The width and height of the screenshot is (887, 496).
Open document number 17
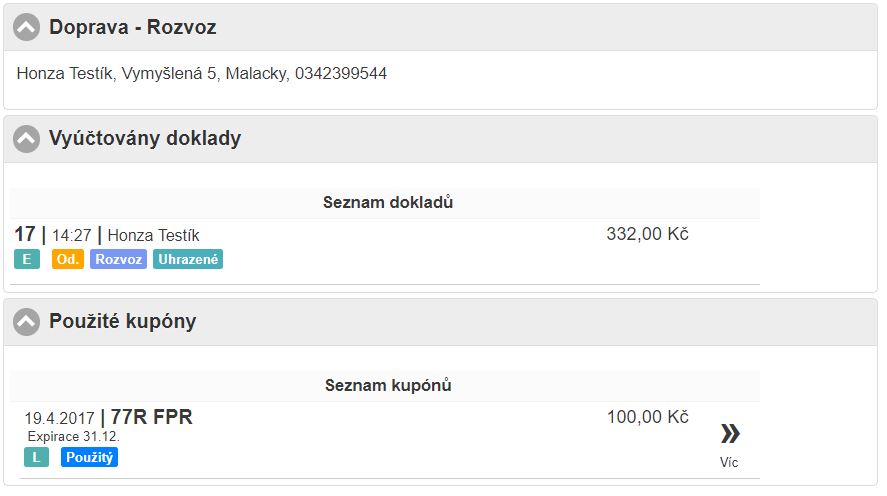point(25,234)
